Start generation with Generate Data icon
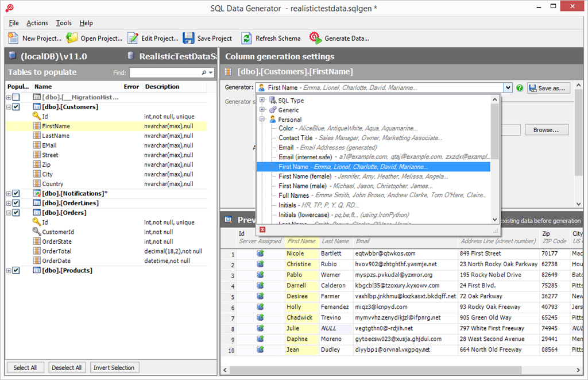Viewport: 588px width, 380px height. pyautogui.click(x=315, y=39)
